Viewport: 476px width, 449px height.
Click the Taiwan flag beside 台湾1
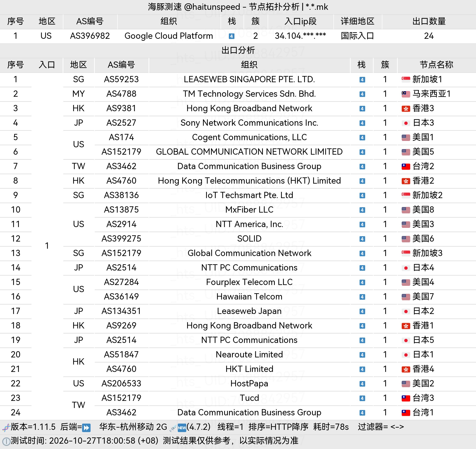tap(406, 413)
